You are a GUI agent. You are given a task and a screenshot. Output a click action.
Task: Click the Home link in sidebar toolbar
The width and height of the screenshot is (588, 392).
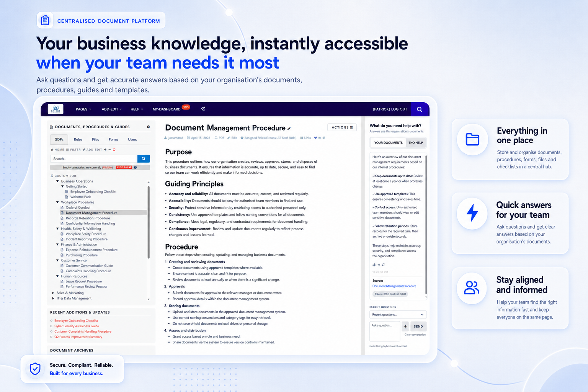click(57, 150)
